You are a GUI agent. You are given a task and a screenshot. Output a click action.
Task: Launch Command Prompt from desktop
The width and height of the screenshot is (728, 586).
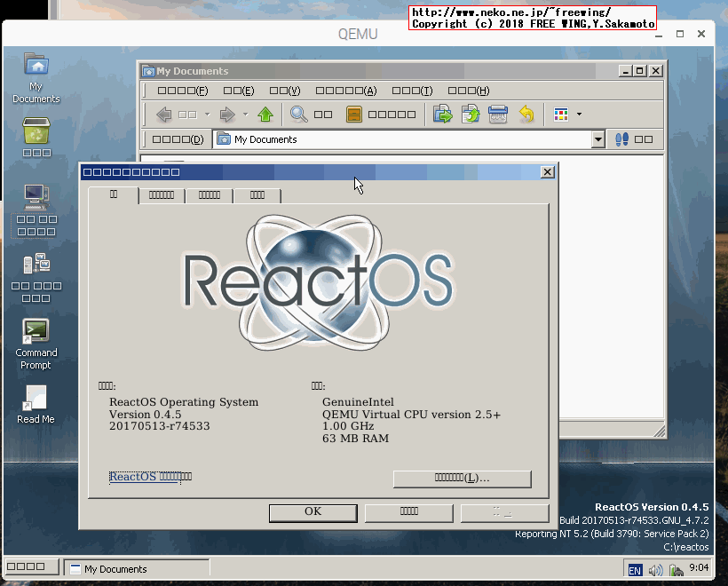coord(36,344)
